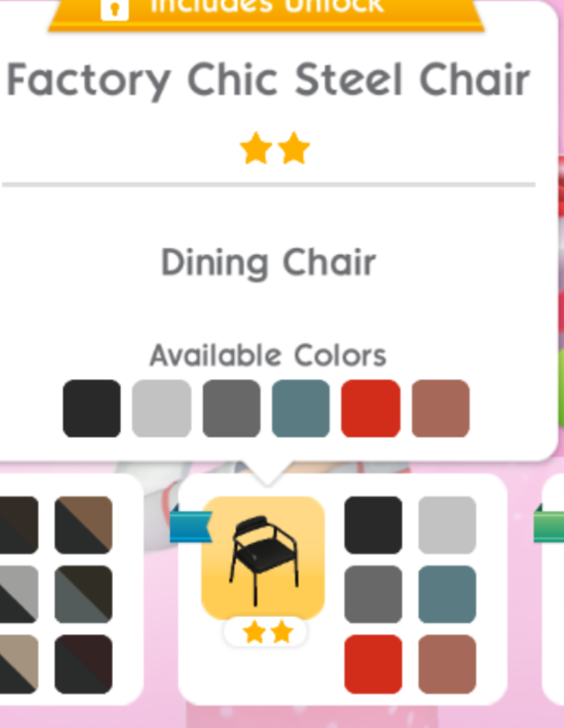Choose red swatch in Available Colors row
564x728 pixels.
(371, 408)
